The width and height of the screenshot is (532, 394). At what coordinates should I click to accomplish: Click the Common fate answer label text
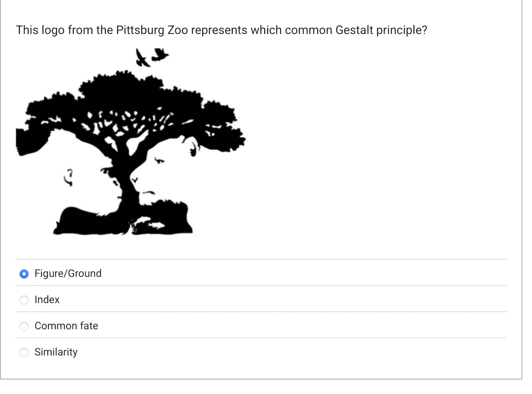[66, 326]
